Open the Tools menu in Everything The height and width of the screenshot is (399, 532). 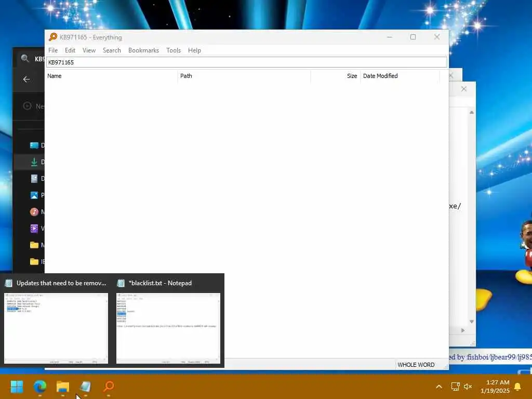coord(174,50)
